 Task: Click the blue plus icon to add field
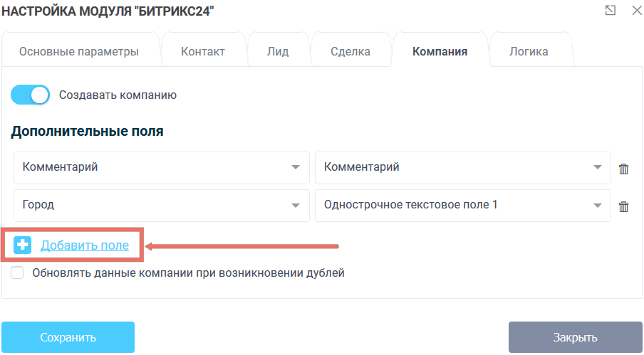(23, 245)
